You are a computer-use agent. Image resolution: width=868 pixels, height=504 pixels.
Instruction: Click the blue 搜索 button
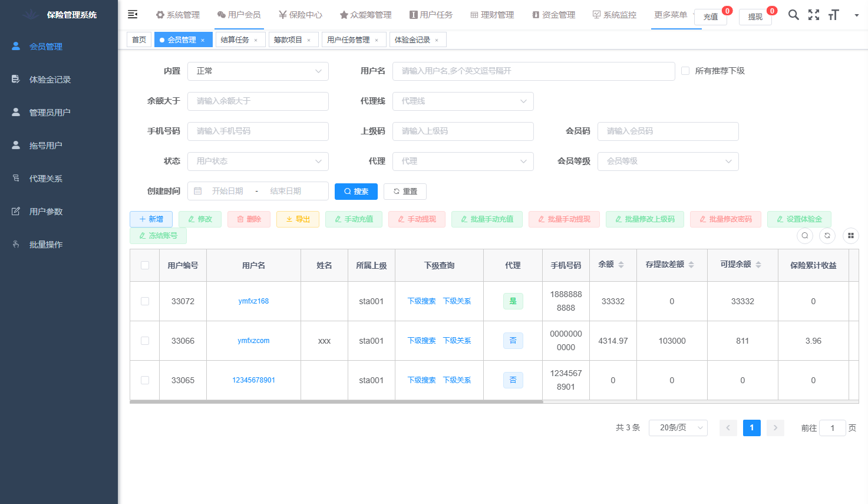click(x=356, y=192)
